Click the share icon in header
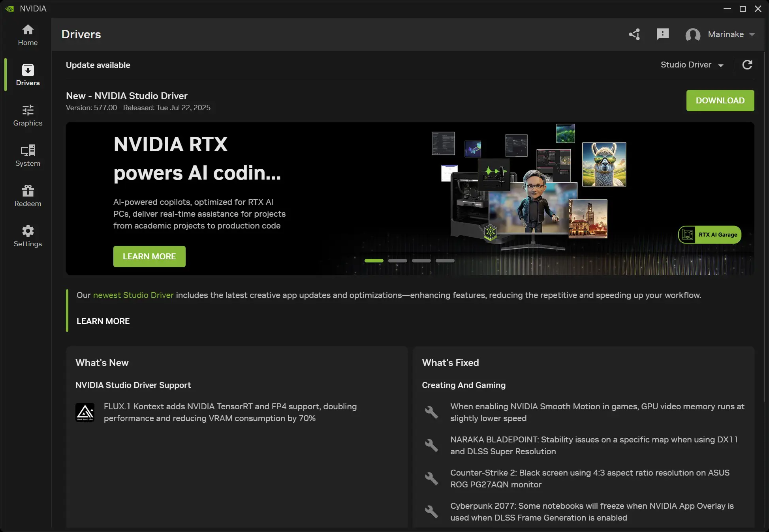This screenshot has width=769, height=532. click(x=635, y=34)
